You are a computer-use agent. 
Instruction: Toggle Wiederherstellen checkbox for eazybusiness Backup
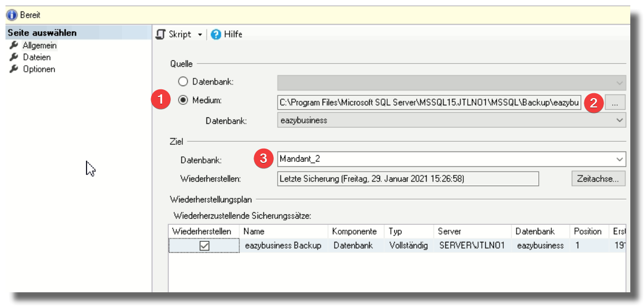point(204,246)
